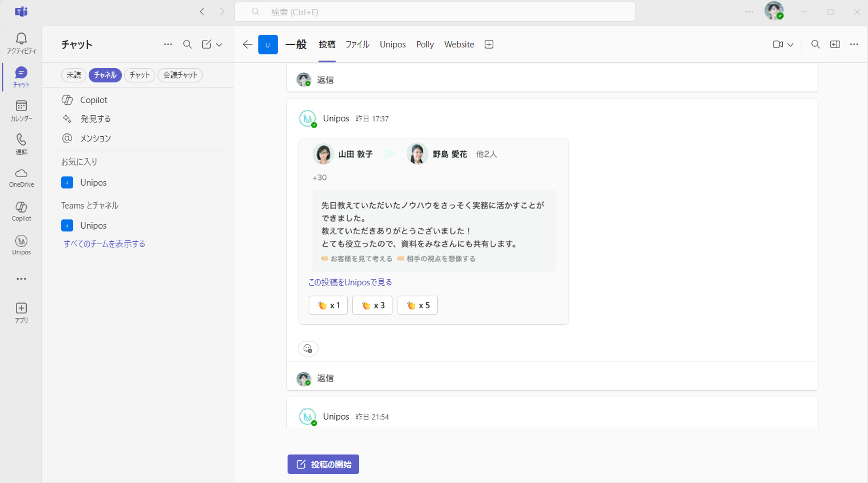Click 返信 under the 17:37 post
Viewport: 868px width, 483px height.
[325, 378]
